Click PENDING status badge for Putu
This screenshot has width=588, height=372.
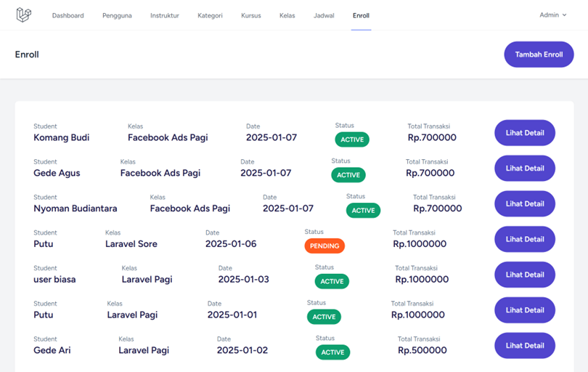pos(324,246)
